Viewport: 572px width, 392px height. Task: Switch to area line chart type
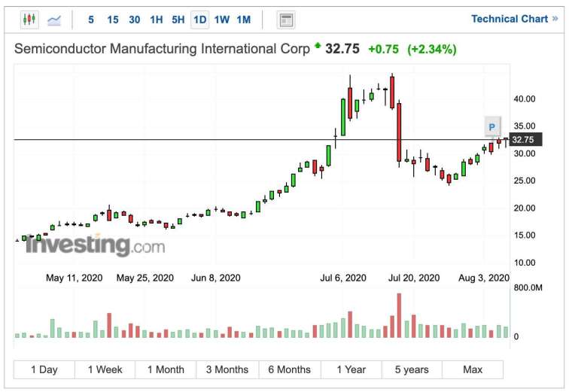[54, 20]
